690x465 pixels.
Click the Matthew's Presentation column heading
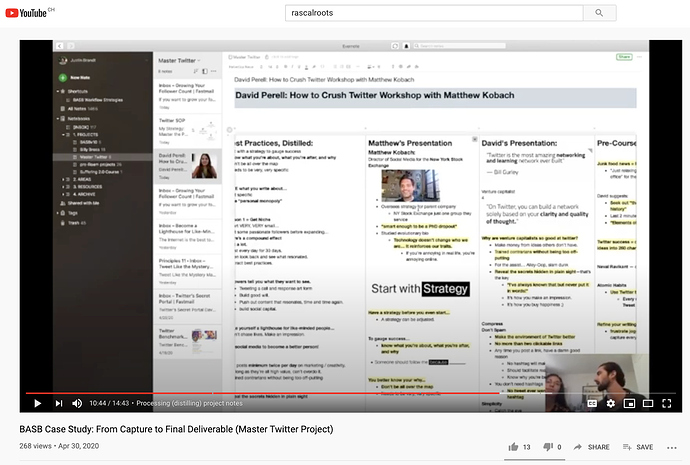coord(410,143)
